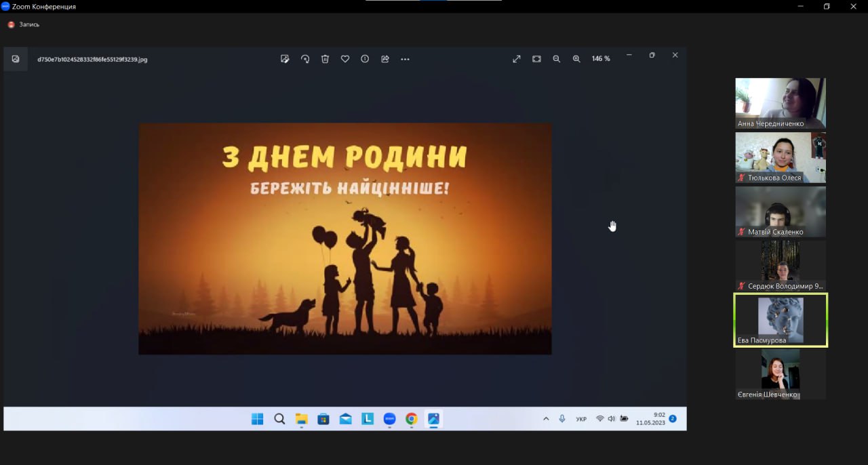Toggle fit-to-window view in Photos

[536, 59]
